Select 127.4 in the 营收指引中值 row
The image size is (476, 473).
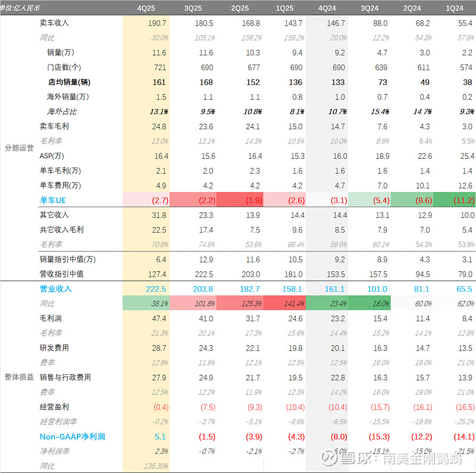pos(157,274)
